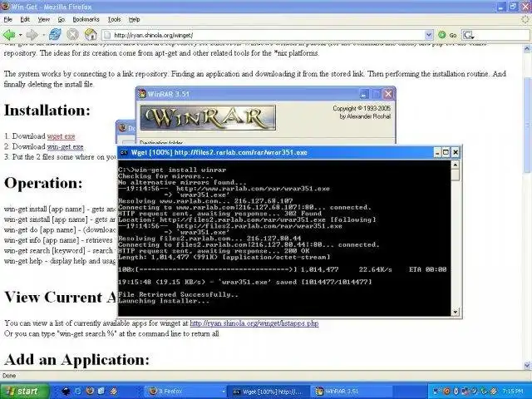Click the search engine icon in search box

pyautogui.click(x=468, y=35)
